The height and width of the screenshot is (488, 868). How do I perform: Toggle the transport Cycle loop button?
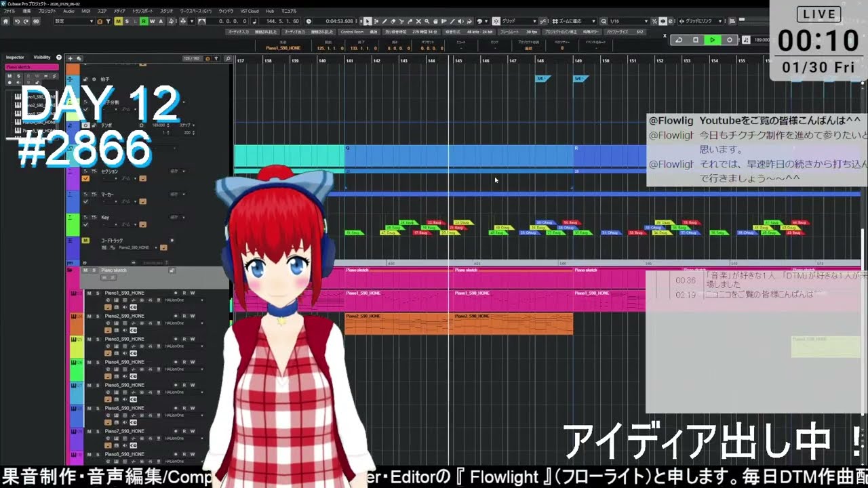pyautogui.click(x=679, y=40)
